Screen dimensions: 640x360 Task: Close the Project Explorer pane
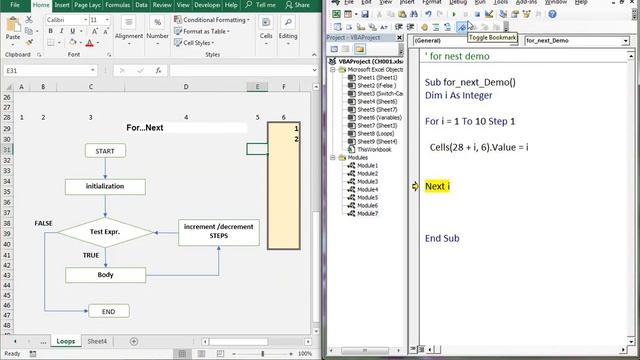(x=400, y=38)
